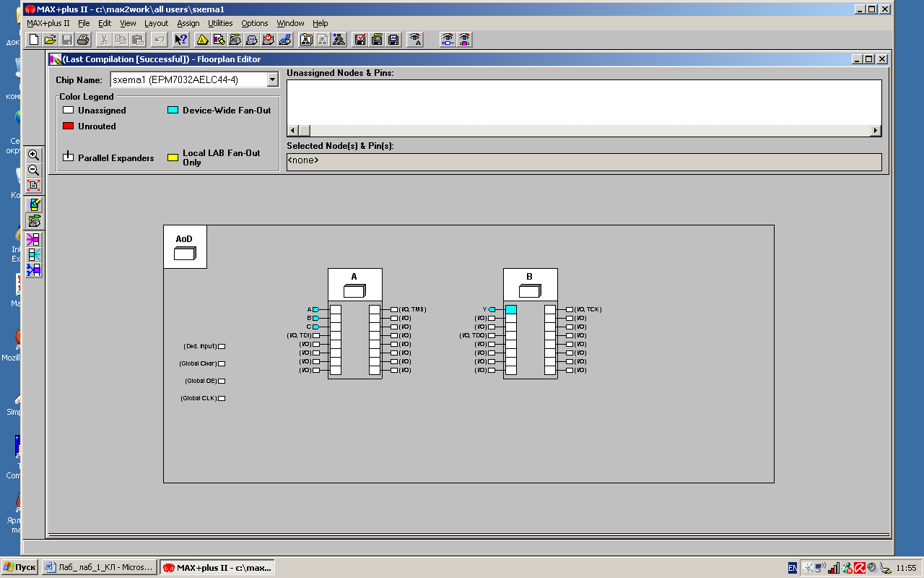Click the last eye icon in toolbar

(465, 39)
